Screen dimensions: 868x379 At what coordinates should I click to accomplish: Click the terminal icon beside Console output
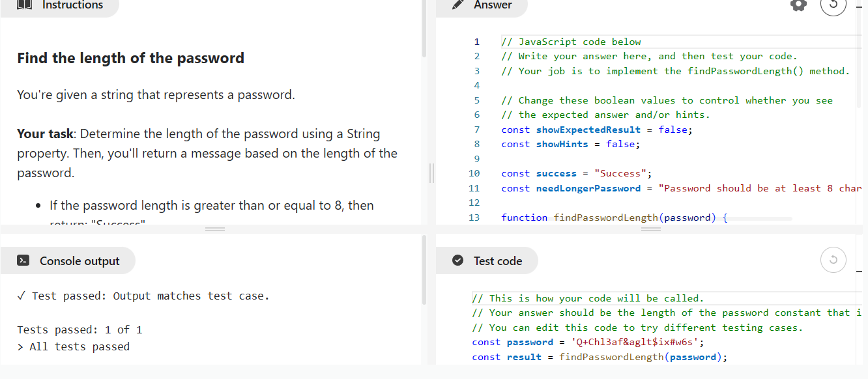[23, 261]
